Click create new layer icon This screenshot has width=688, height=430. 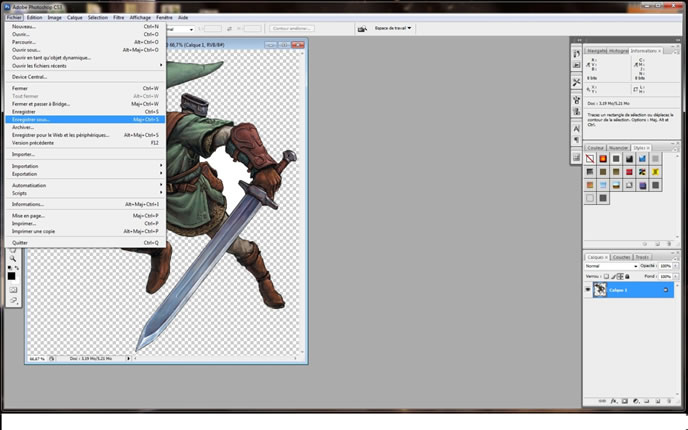658,401
